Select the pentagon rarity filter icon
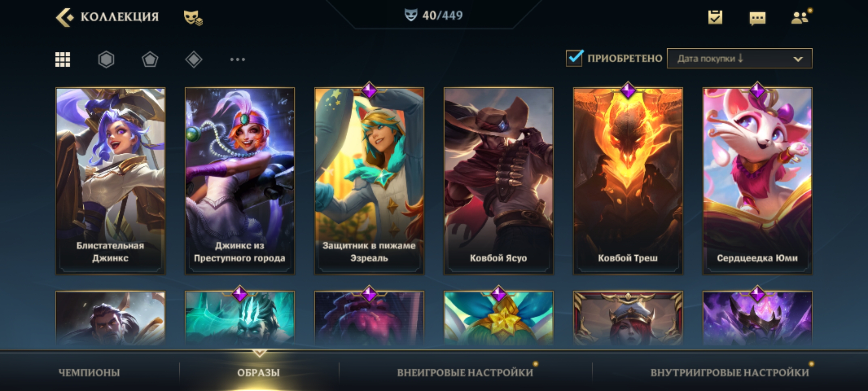This screenshot has width=868, height=391. [150, 59]
